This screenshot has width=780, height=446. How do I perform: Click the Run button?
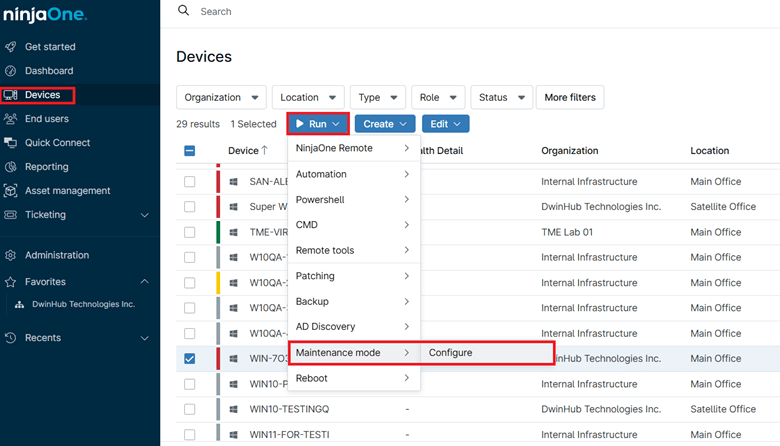tap(318, 124)
